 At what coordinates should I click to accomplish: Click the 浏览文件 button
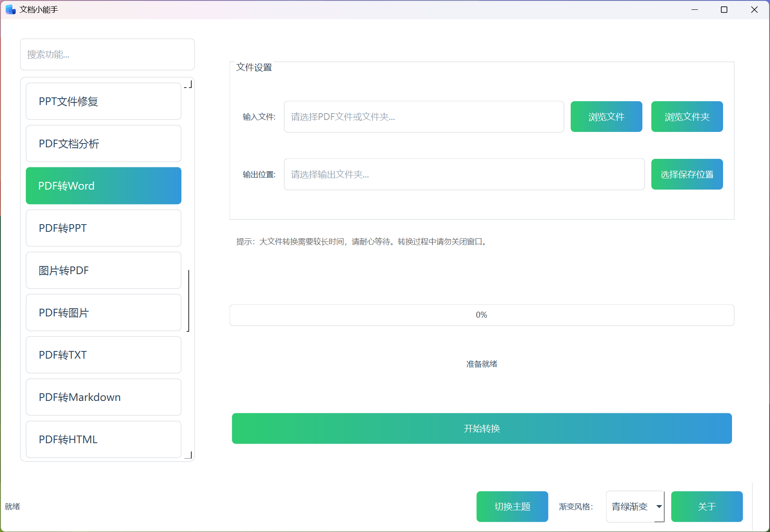tap(606, 117)
